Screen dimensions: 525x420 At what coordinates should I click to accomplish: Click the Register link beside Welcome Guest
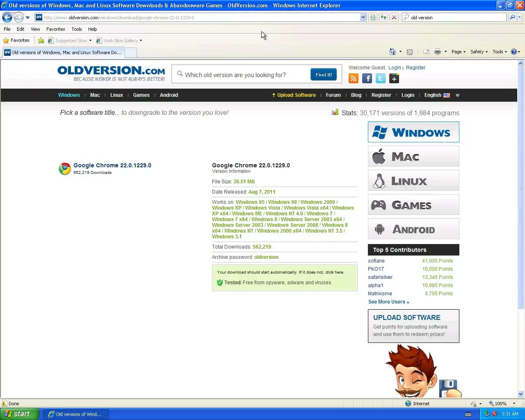tap(415, 68)
